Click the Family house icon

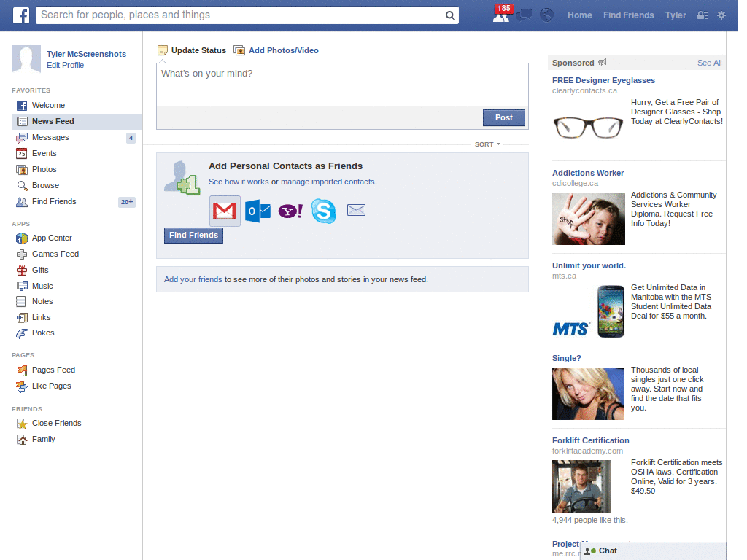(x=22, y=440)
